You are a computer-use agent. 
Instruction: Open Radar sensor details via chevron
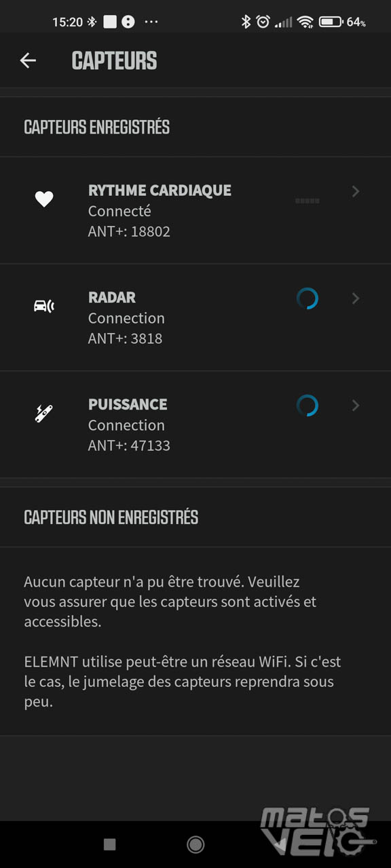coord(356,298)
